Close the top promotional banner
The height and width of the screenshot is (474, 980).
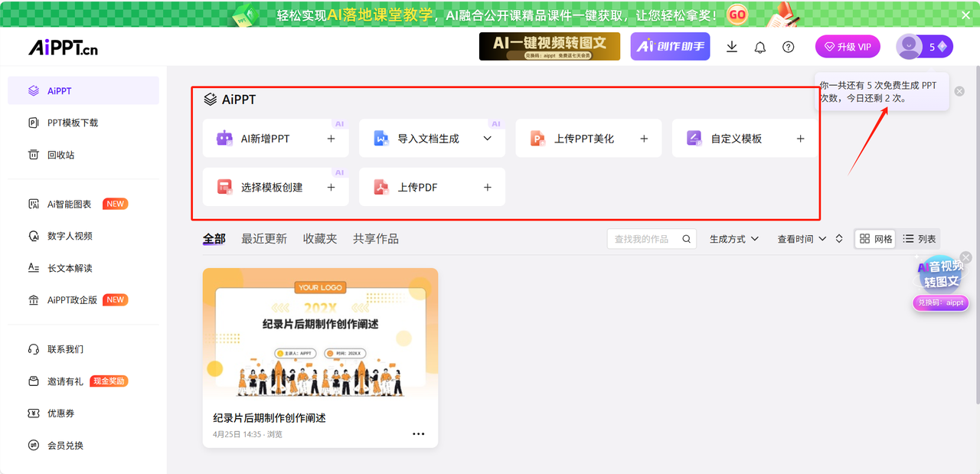click(x=965, y=15)
